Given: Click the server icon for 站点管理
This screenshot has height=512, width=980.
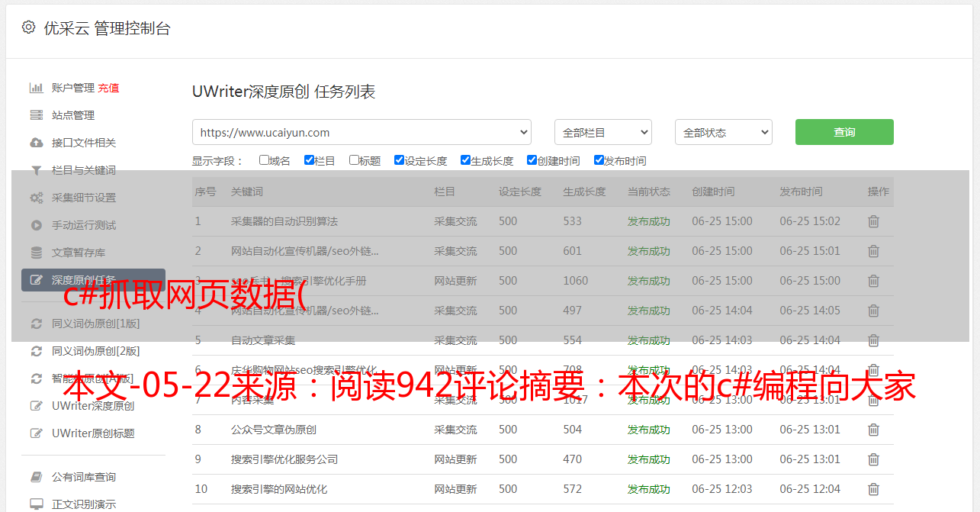Looking at the screenshot, I should (x=36, y=115).
